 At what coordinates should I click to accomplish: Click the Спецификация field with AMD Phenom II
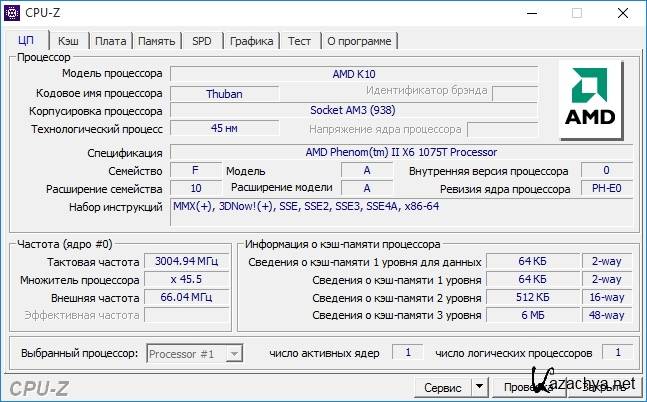click(400, 152)
